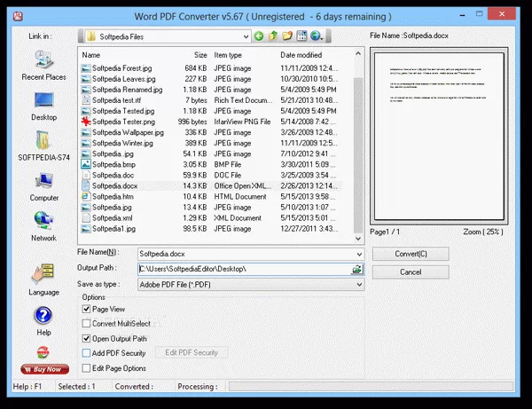Click the Softpedia Tester.png file icon
The width and height of the screenshot is (532, 409).
click(x=86, y=122)
